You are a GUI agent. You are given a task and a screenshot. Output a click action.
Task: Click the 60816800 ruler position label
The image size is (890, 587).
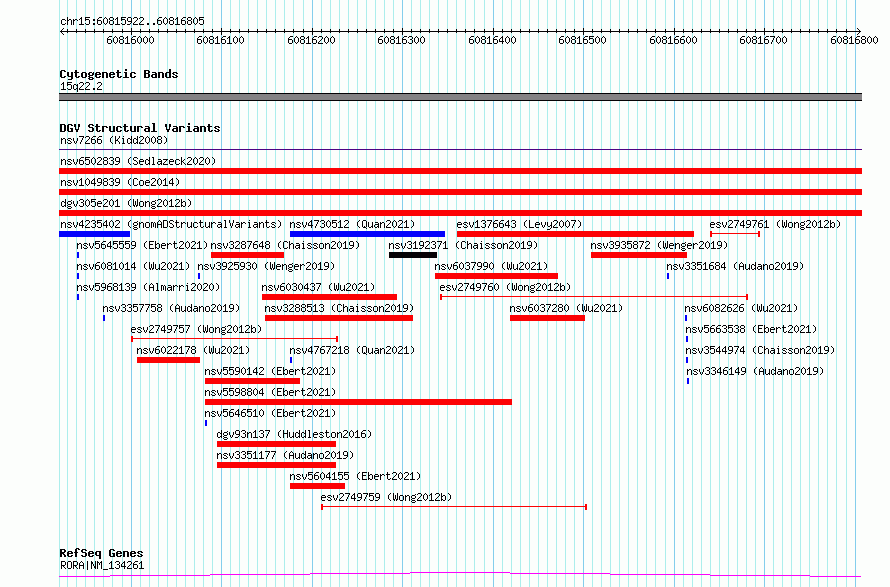[854, 40]
